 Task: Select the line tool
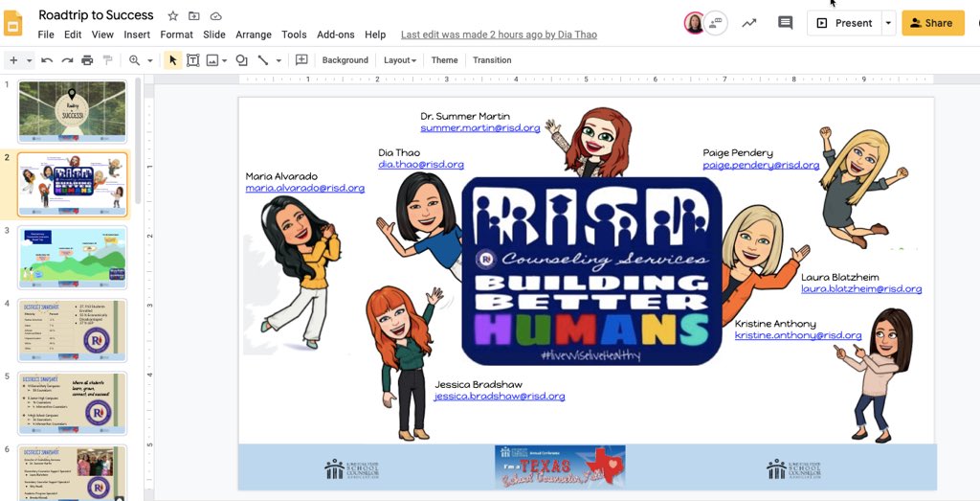[x=263, y=60]
